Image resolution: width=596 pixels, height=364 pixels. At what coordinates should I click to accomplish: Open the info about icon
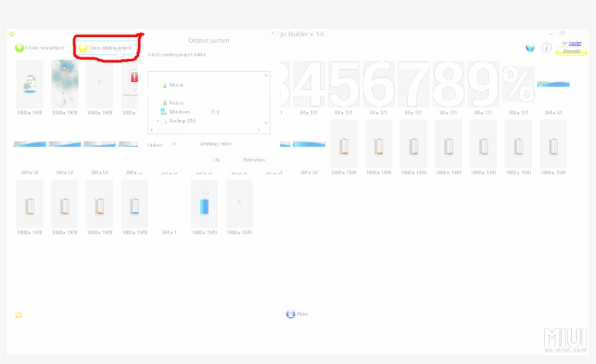click(547, 48)
